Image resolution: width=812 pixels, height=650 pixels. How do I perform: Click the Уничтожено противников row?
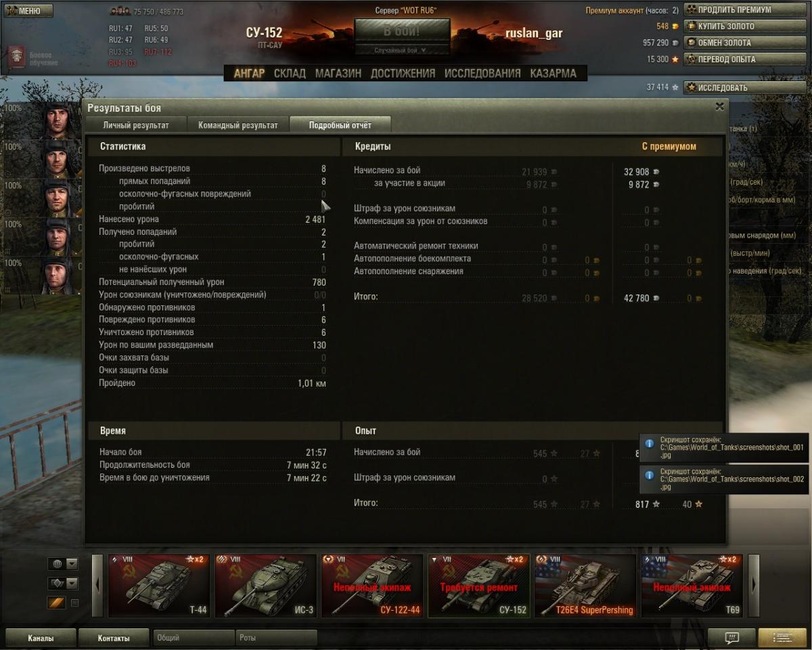click(212, 332)
